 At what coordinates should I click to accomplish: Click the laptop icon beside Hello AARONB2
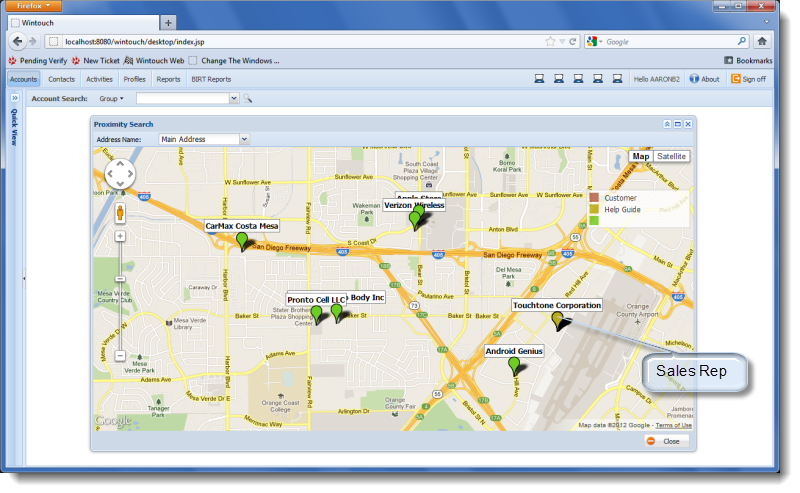(x=617, y=79)
